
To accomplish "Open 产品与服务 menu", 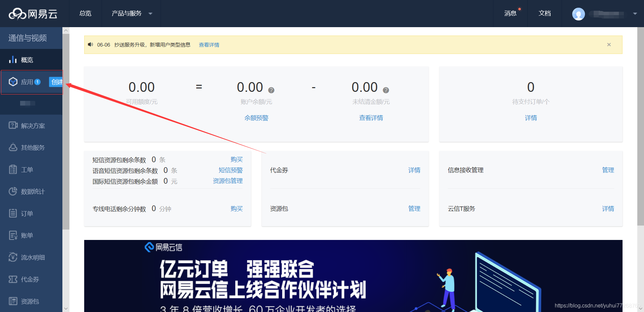I will pos(126,13).
